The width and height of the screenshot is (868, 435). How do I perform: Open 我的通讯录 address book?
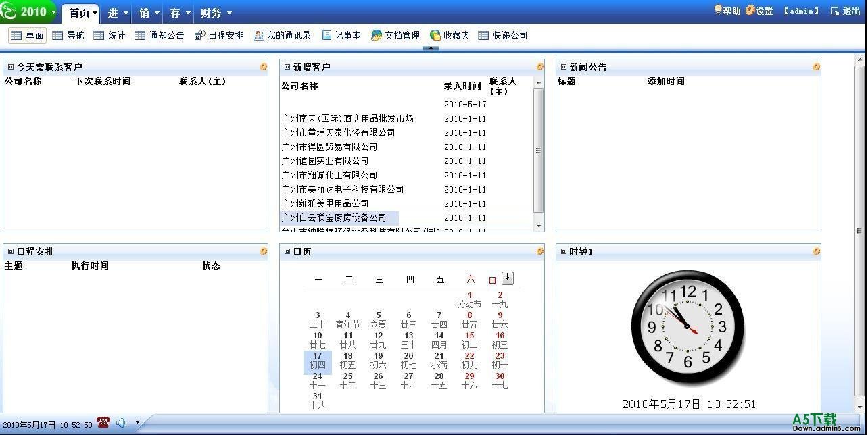(282, 36)
